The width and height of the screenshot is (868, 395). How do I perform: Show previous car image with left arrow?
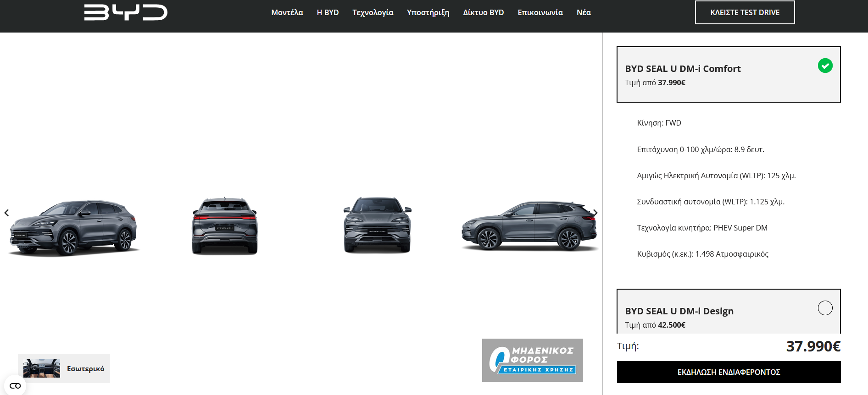(6, 213)
